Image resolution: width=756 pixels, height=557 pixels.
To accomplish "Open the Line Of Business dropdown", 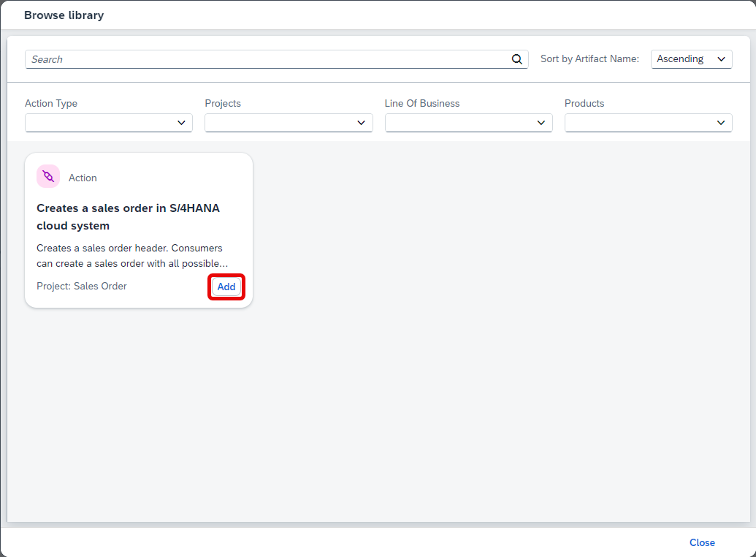I will 468,123.
